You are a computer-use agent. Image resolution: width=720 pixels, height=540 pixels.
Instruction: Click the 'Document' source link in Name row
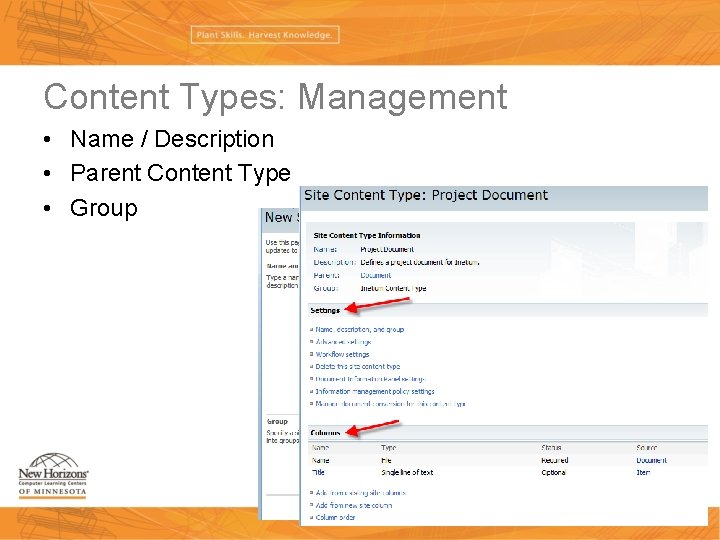coord(652,461)
